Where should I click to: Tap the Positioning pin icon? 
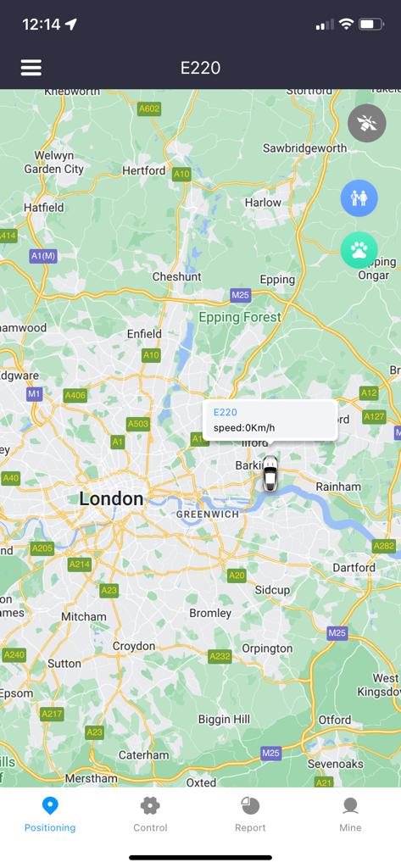(x=50, y=806)
